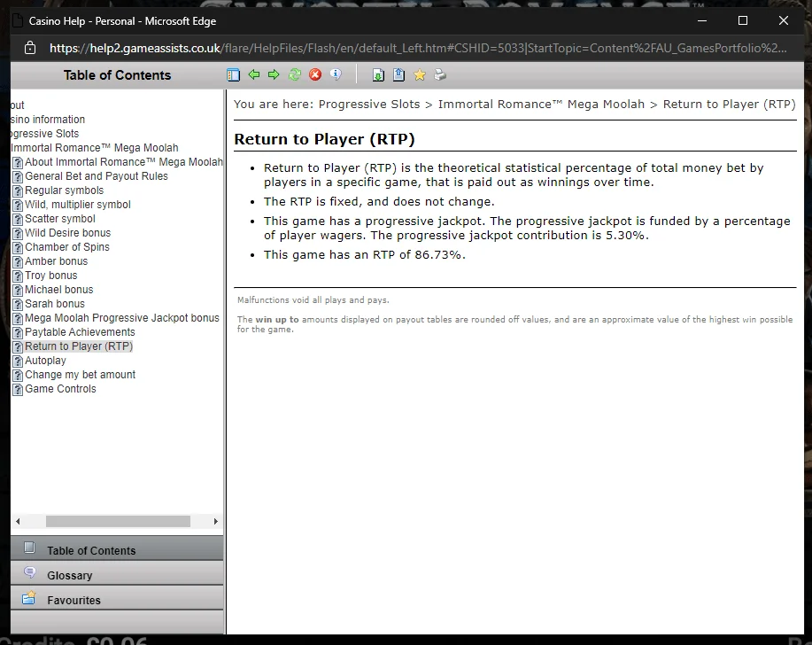Screen dimensions: 812x645
Task: Select Return to Player (RTP) topic
Action: tap(79, 346)
